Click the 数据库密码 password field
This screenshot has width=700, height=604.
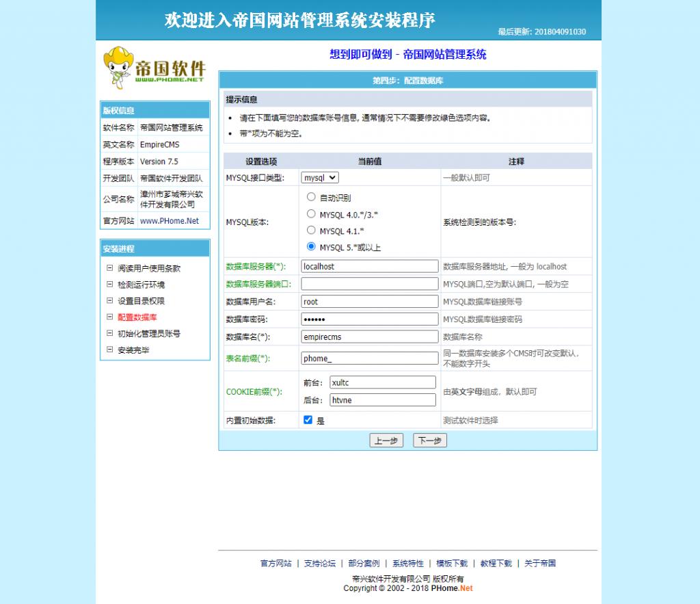click(369, 317)
